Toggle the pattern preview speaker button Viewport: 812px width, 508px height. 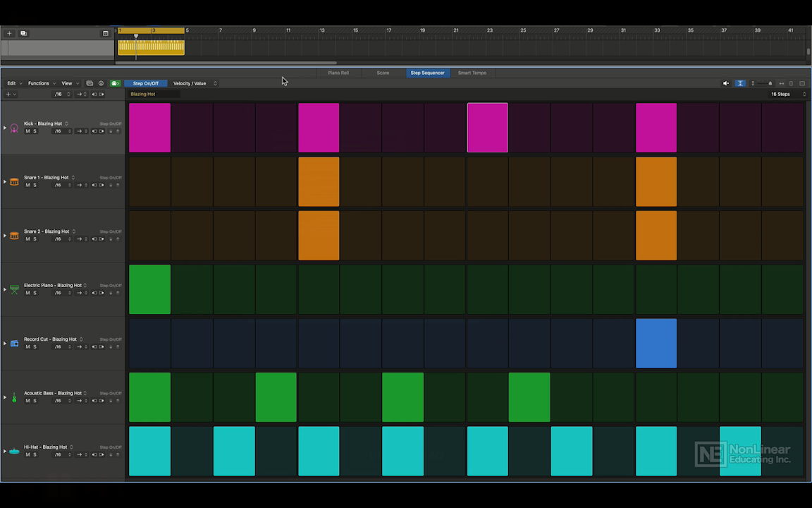726,83
